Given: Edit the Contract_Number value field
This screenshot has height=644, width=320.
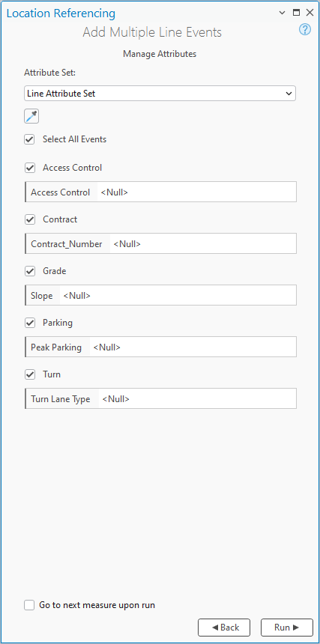Looking at the screenshot, I should [203, 243].
